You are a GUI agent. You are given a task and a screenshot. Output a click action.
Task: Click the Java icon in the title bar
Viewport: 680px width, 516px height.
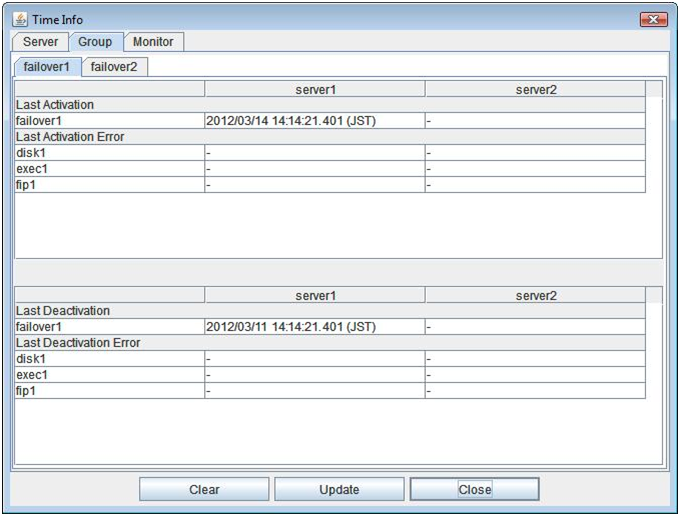point(21,19)
